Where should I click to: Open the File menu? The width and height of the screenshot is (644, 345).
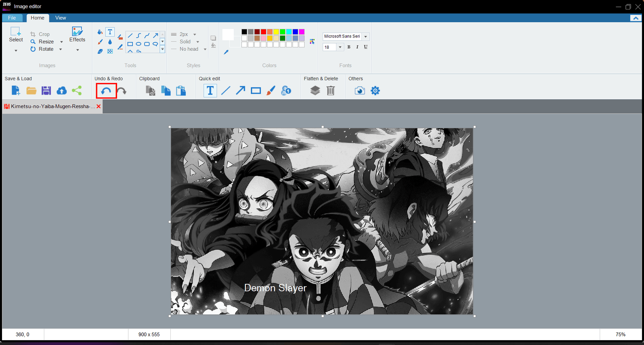click(12, 18)
